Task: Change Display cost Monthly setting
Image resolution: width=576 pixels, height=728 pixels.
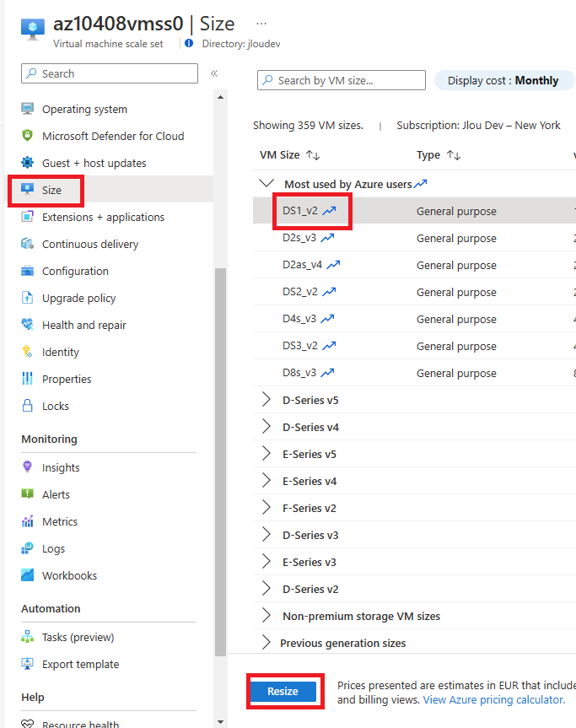Action: 503,80
